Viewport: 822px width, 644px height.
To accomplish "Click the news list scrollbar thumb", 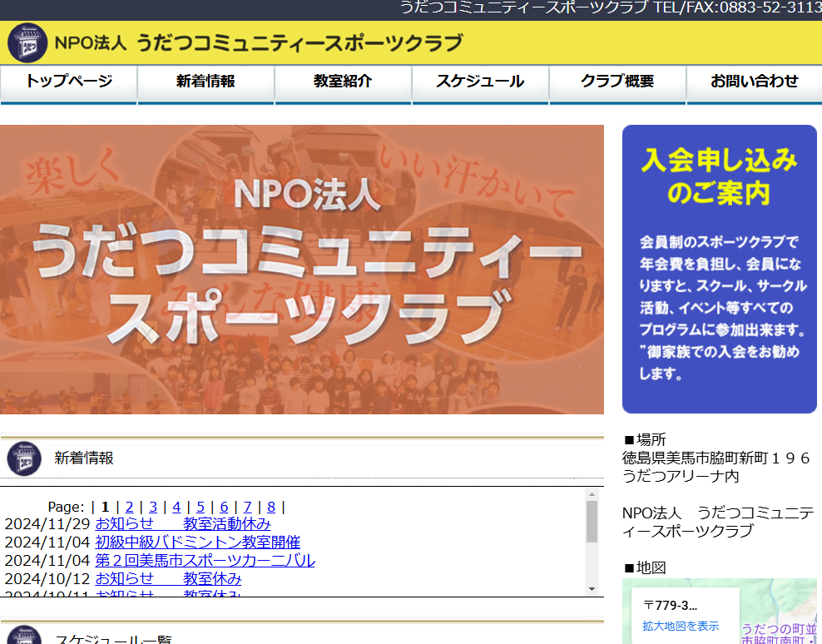I will (x=592, y=522).
